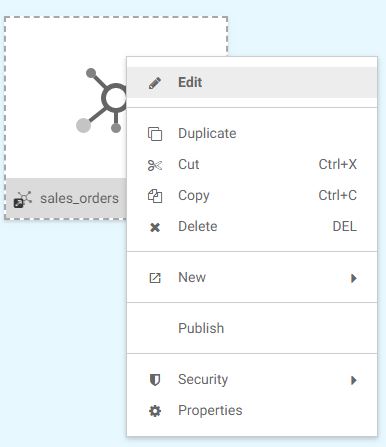Click the Ctrl+X shortcut label
Screen dimensions: 386x447
click(x=337, y=164)
